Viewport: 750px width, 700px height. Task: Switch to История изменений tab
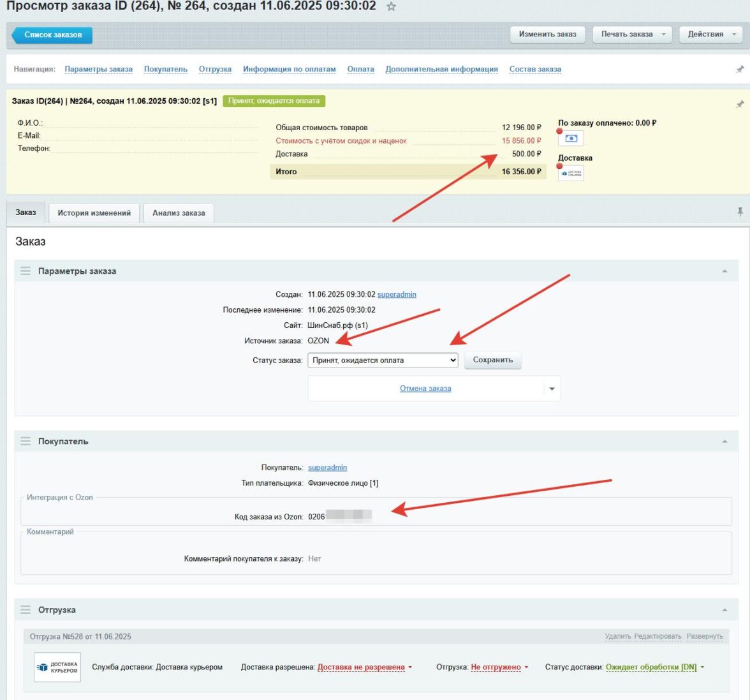[x=94, y=213]
